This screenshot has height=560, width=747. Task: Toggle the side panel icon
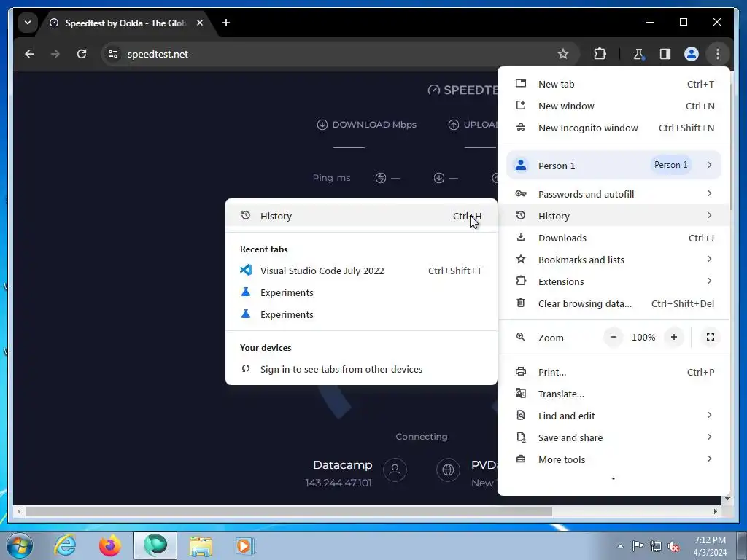(x=665, y=54)
